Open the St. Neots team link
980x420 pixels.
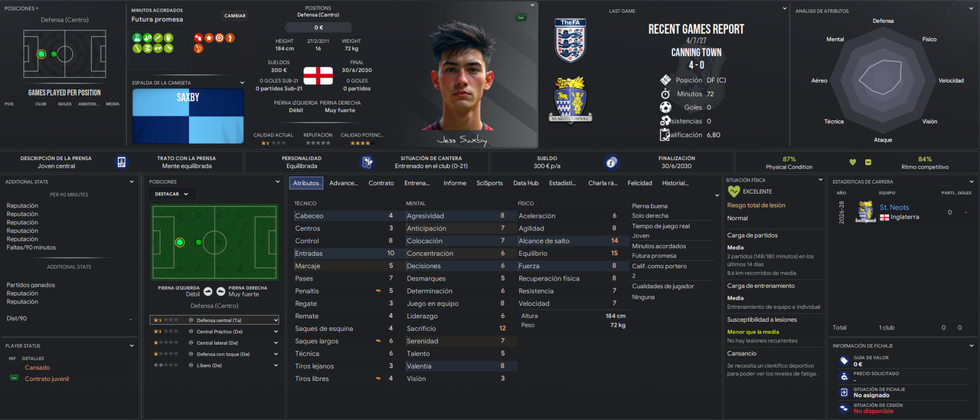(894, 208)
